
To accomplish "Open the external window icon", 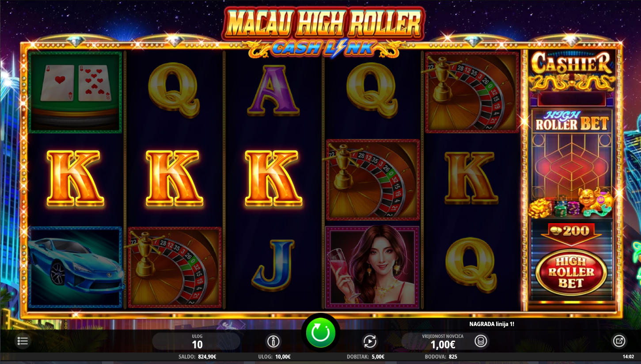I will tap(619, 341).
